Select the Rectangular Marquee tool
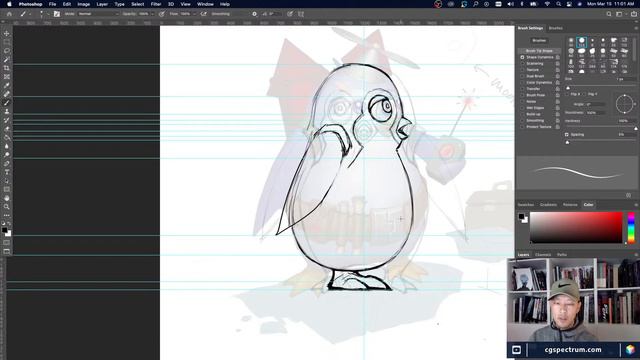 7,42
